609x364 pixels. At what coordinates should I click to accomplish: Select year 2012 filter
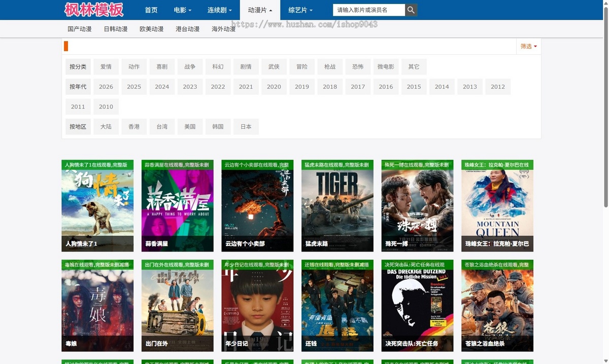click(498, 87)
